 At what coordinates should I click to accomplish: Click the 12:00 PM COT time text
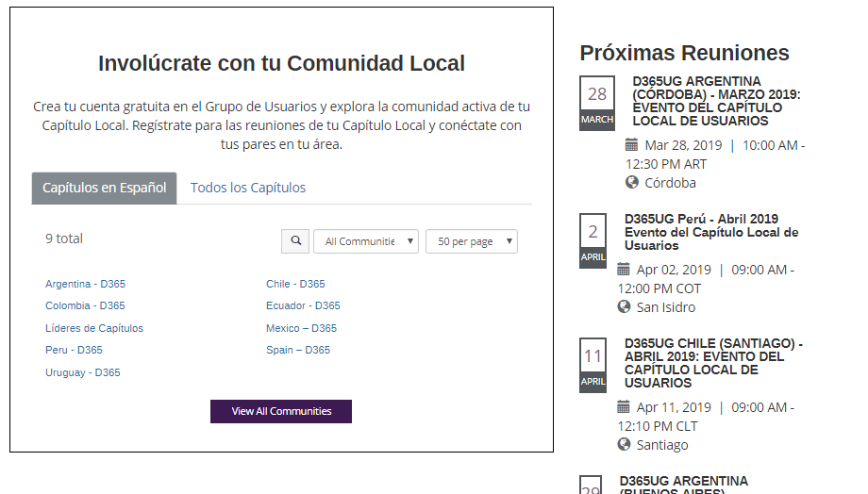click(659, 288)
